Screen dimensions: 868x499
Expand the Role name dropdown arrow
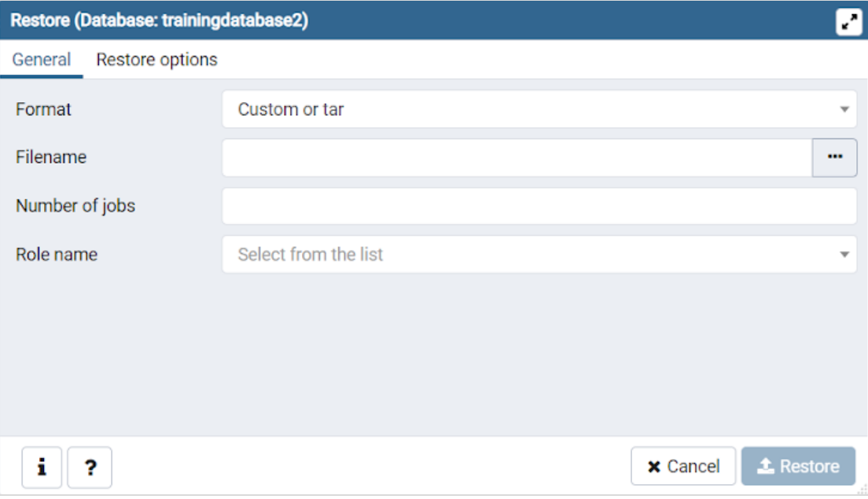pos(844,255)
